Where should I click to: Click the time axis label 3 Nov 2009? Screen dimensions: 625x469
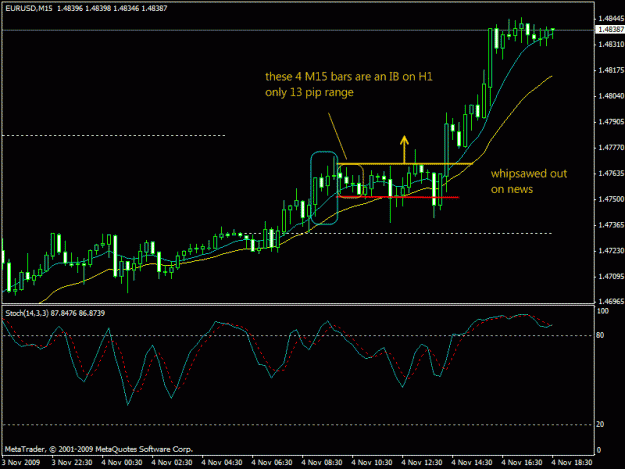21,463
